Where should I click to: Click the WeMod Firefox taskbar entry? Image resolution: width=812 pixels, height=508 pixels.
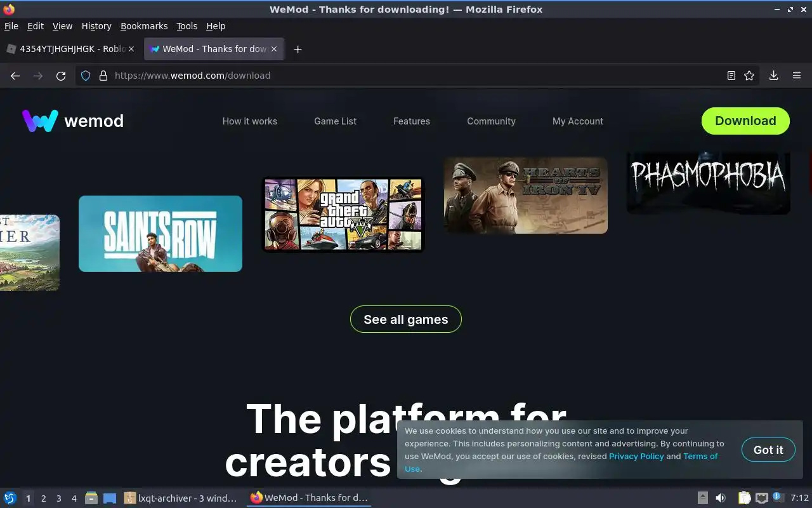click(309, 498)
